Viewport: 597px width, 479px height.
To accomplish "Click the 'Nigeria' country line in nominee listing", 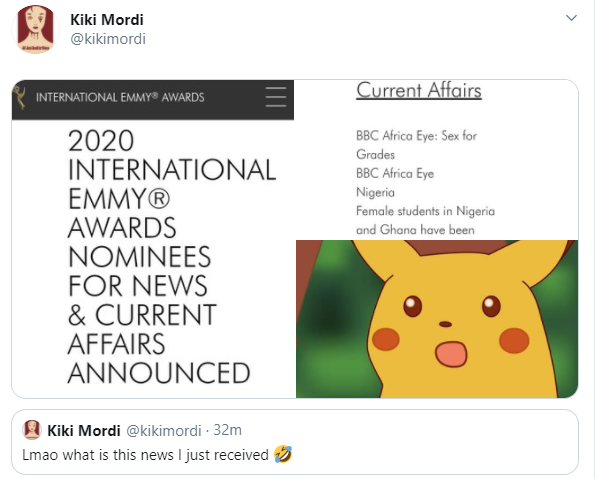I will click(375, 192).
